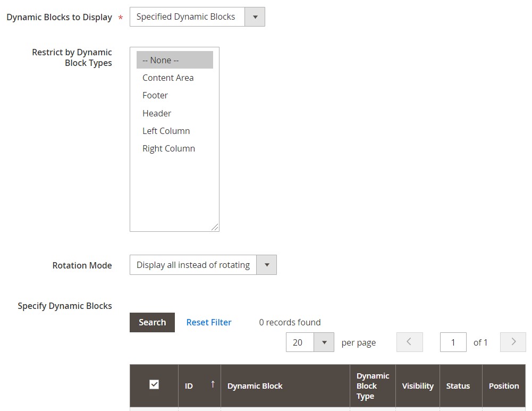Go to the previous page arrow
Screen dimensions: 532x411
[x=409, y=342]
